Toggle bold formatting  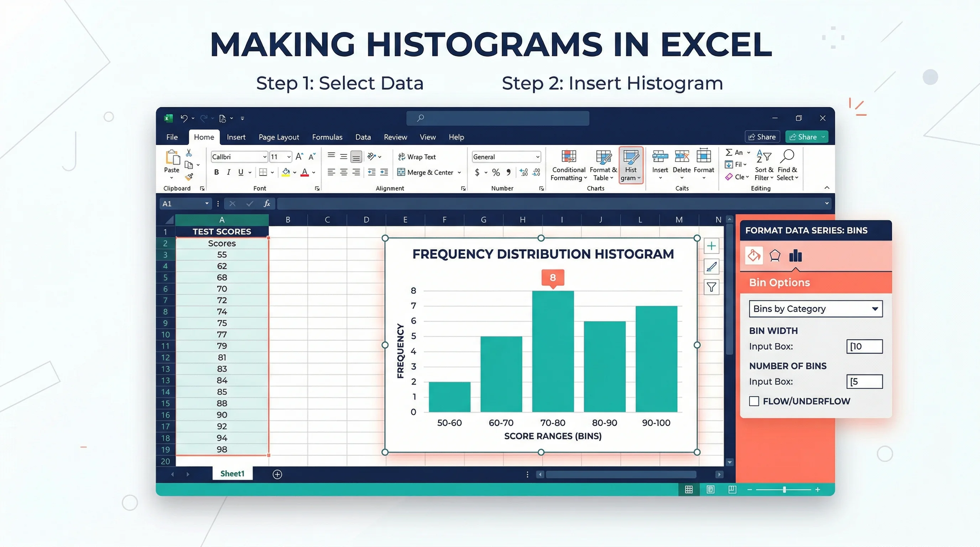pyautogui.click(x=216, y=172)
